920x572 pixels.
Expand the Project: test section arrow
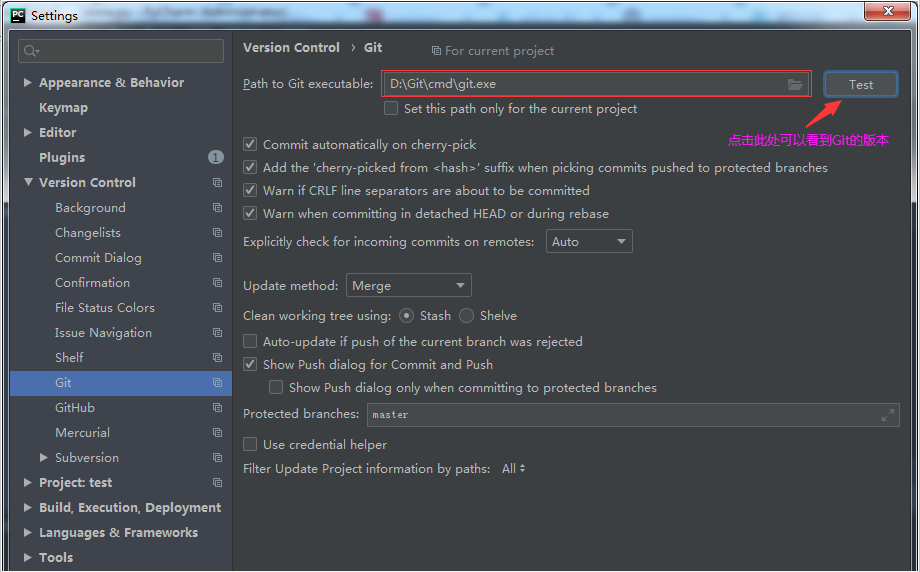click(28, 482)
